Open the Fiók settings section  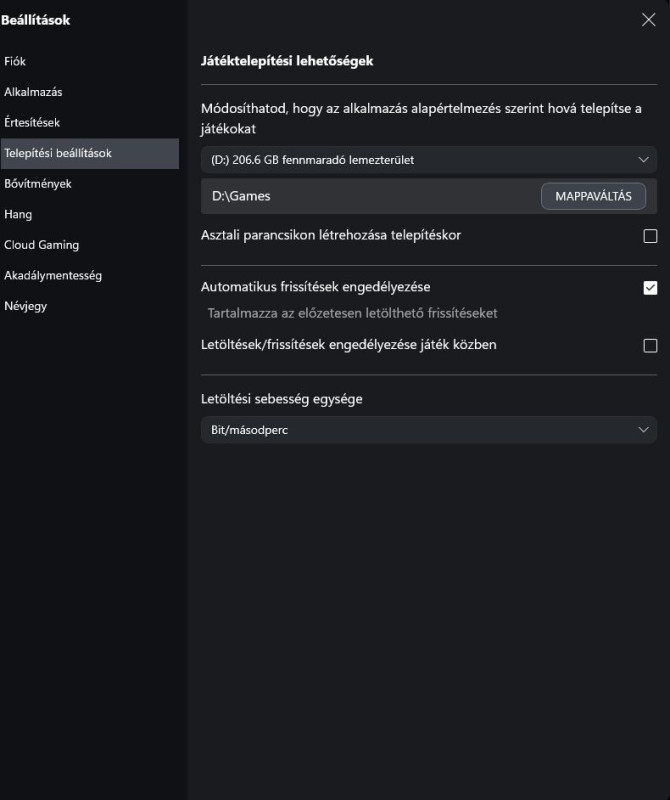coord(15,61)
